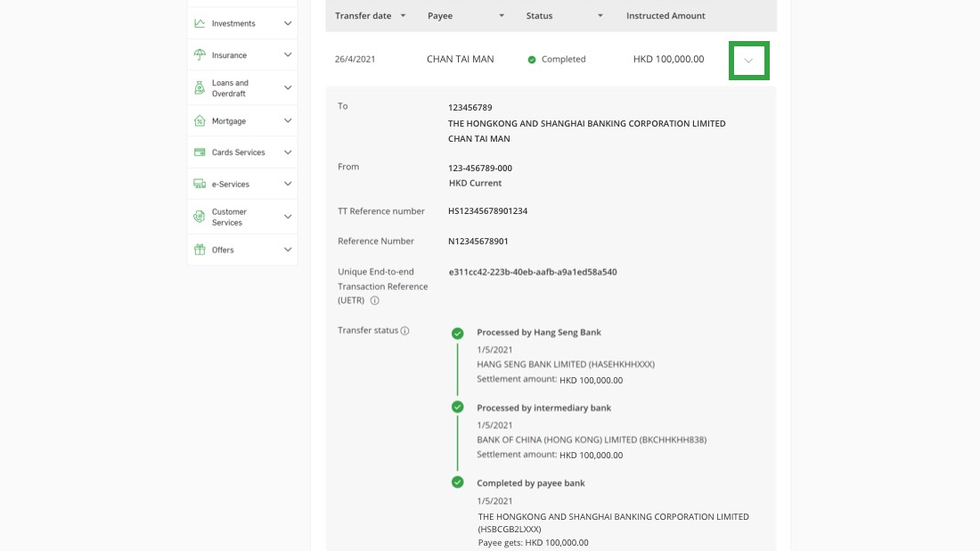
Task: Click the Cards Services card icon
Action: tap(200, 152)
